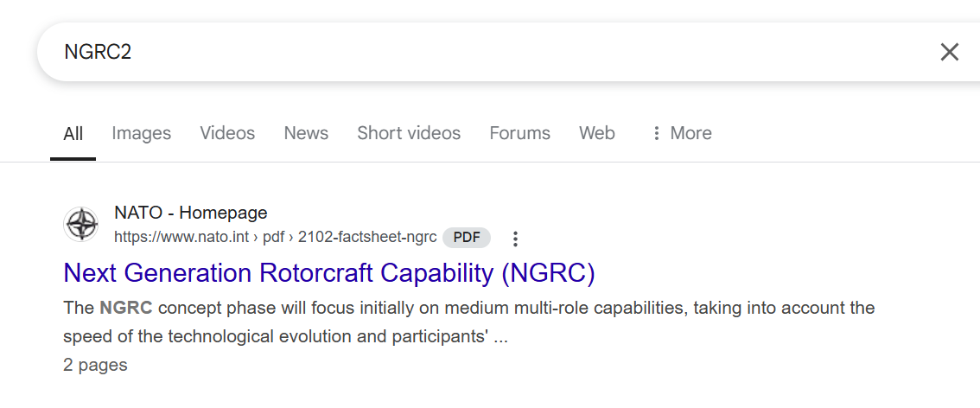Click the NATO compass favicon

pyautogui.click(x=81, y=224)
